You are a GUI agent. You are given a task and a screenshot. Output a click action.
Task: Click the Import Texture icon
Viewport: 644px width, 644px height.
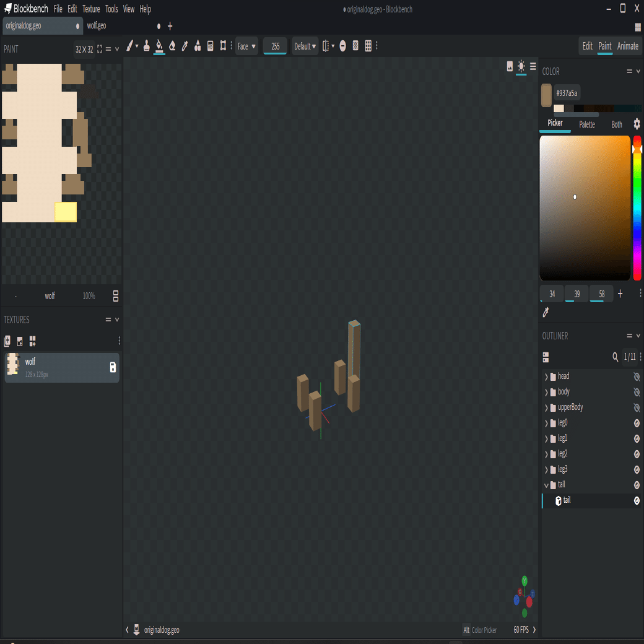(x=7, y=341)
